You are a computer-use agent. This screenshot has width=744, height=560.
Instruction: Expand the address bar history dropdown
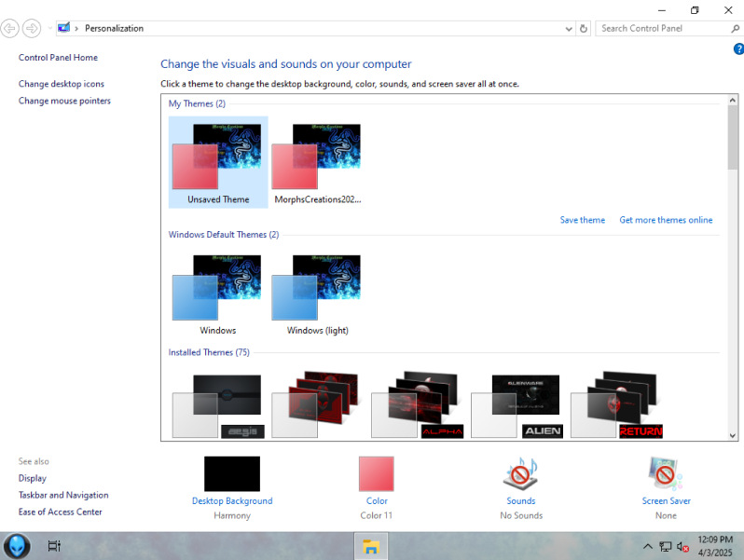569,29
